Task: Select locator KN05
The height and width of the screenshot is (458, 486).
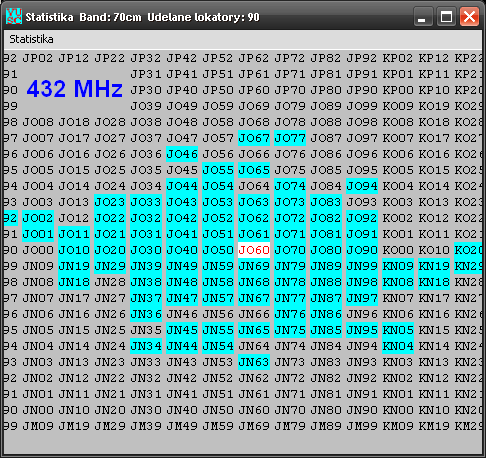Action: coord(398,330)
